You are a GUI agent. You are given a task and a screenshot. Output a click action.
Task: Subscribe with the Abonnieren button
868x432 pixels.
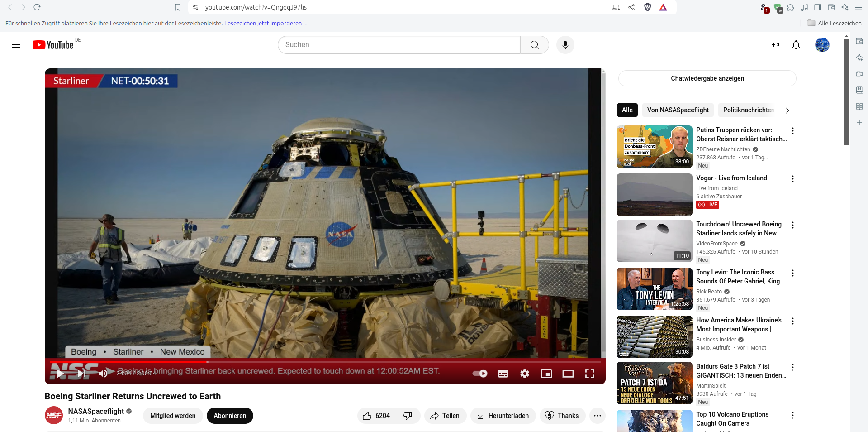pyautogui.click(x=230, y=416)
